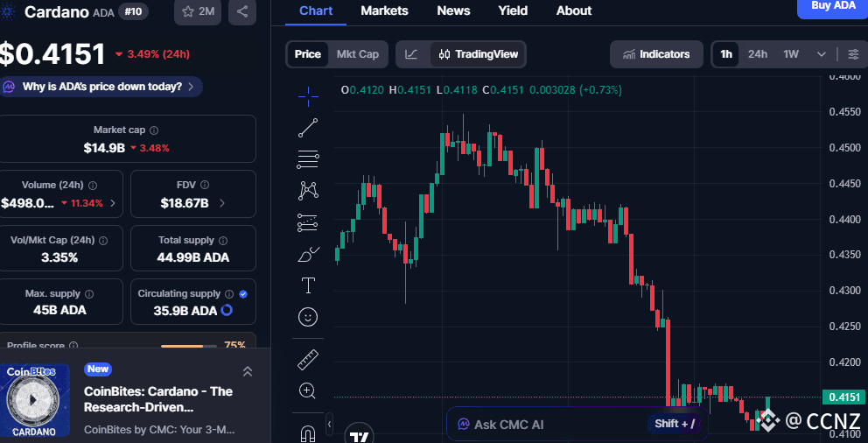Viewport: 868px width, 443px height.
Task: Open the Fibonacci retracement tool
Action: coord(308,159)
